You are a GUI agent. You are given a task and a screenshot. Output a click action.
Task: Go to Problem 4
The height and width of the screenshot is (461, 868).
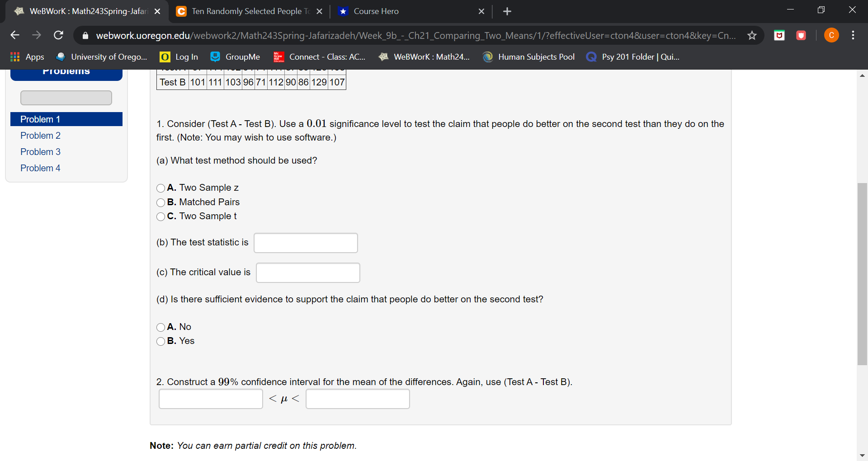click(40, 168)
